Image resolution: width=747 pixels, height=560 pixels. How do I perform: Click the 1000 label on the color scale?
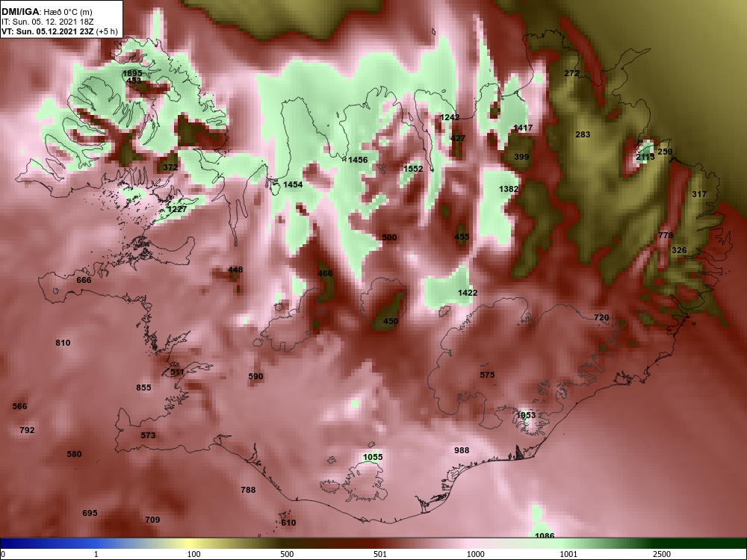pos(476,554)
